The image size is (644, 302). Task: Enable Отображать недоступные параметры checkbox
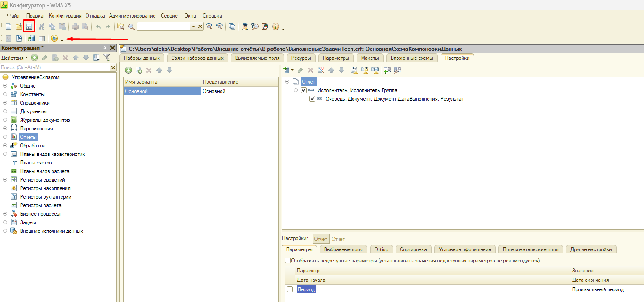pos(287,261)
